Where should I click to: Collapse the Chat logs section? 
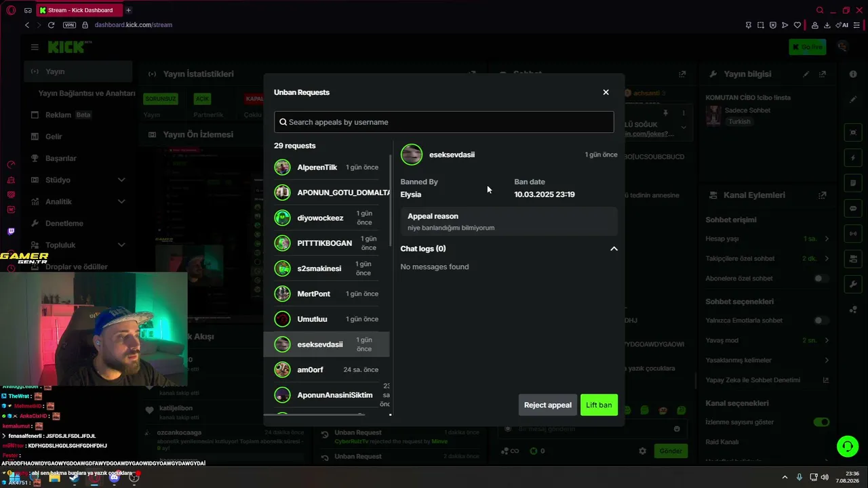point(614,249)
